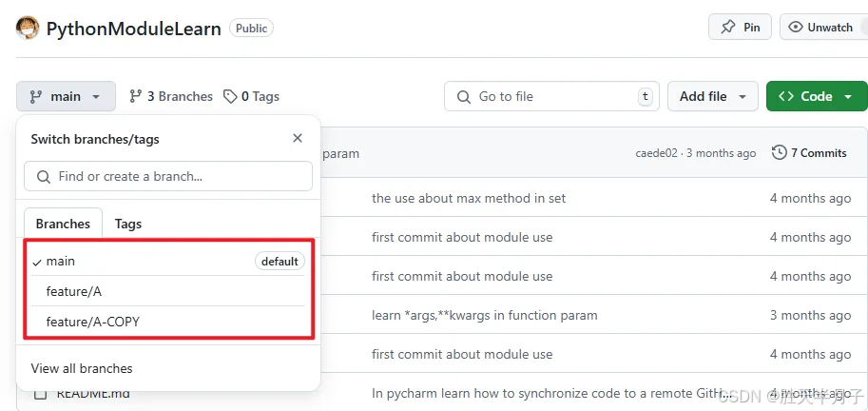Image resolution: width=868 pixels, height=411 pixels.
Task: Select the feature/A branch
Action: [x=168, y=291]
